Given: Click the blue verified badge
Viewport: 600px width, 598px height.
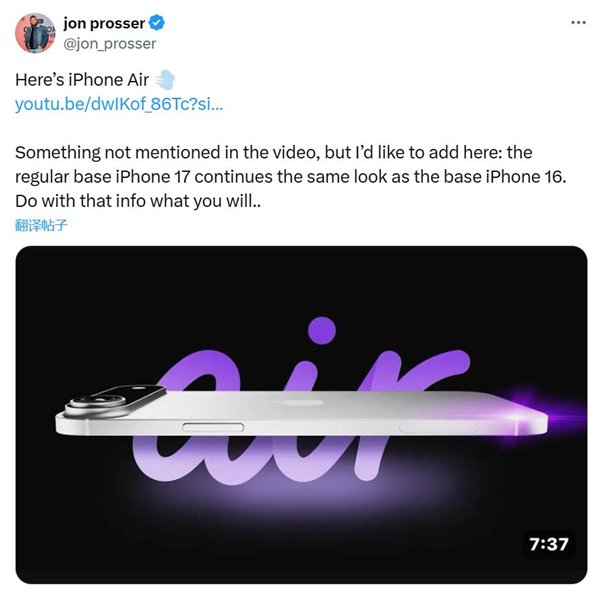Looking at the screenshot, I should click(157, 23).
